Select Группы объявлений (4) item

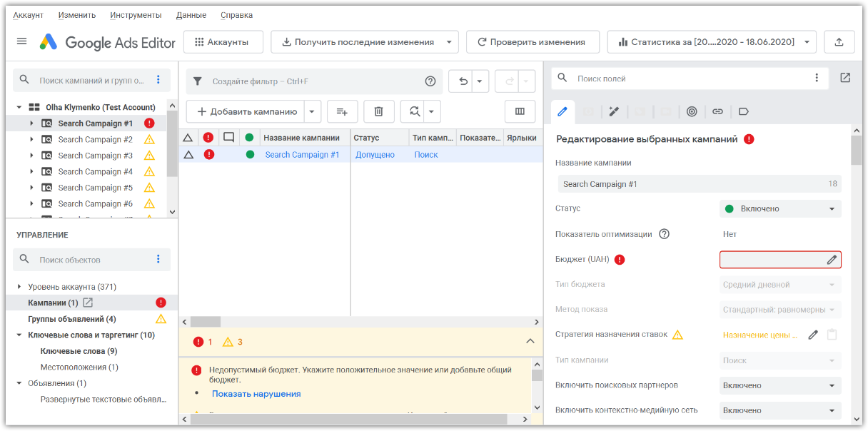pyautogui.click(x=72, y=319)
